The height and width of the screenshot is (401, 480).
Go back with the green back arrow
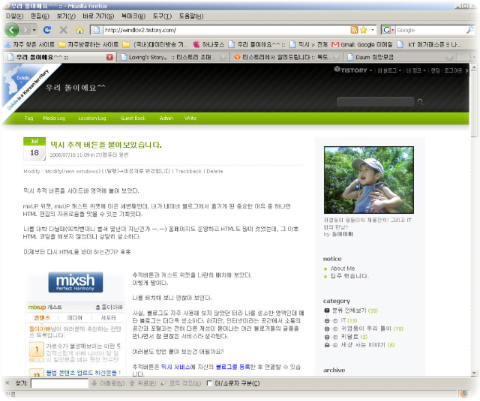point(12,30)
